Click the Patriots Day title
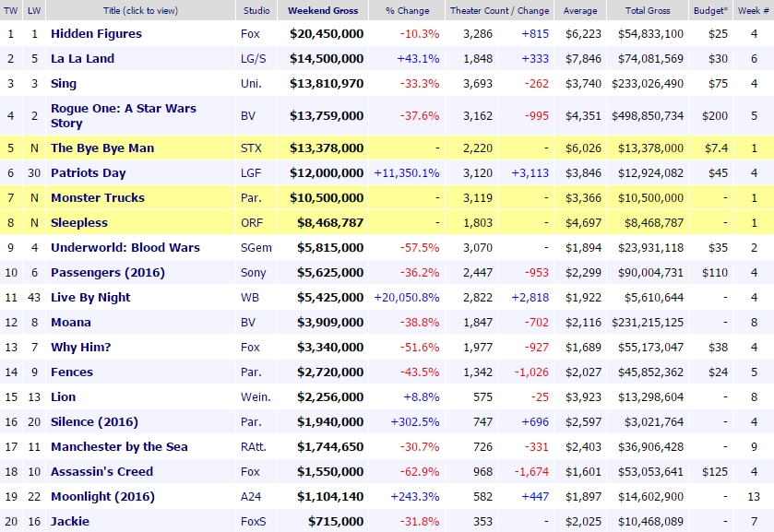The width and height of the screenshot is (774, 532). [x=89, y=172]
